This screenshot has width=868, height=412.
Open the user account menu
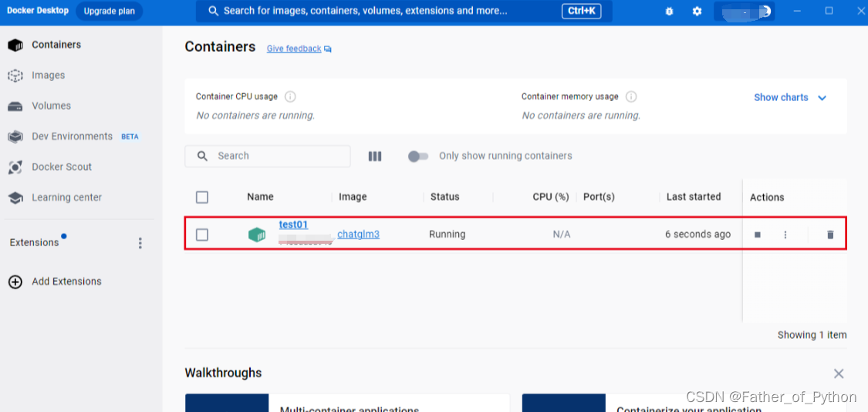(744, 11)
